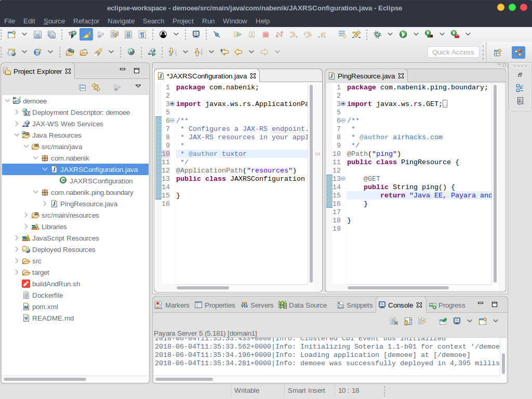This screenshot has height=399, width=532.
Task: Select buildAndRun.sh file
Action: (x=56, y=284)
